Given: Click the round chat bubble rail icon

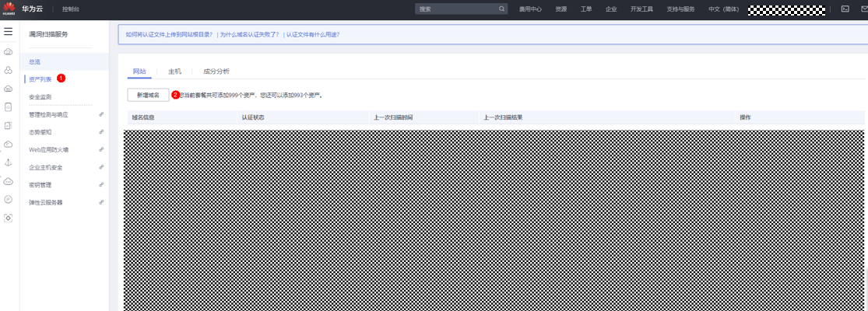Looking at the screenshot, I should [x=9, y=199].
